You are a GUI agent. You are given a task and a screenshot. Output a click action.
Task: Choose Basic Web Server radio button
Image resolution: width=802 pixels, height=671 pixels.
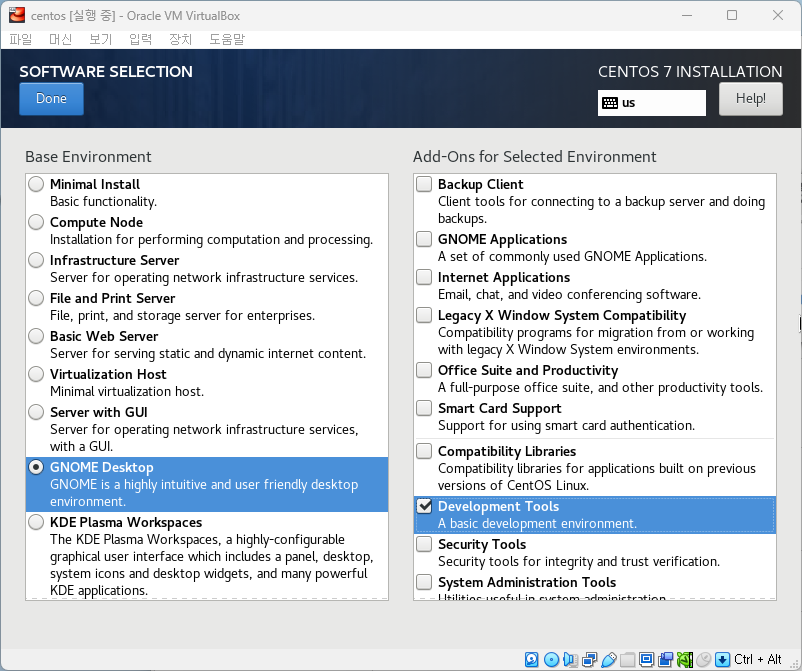coord(36,336)
